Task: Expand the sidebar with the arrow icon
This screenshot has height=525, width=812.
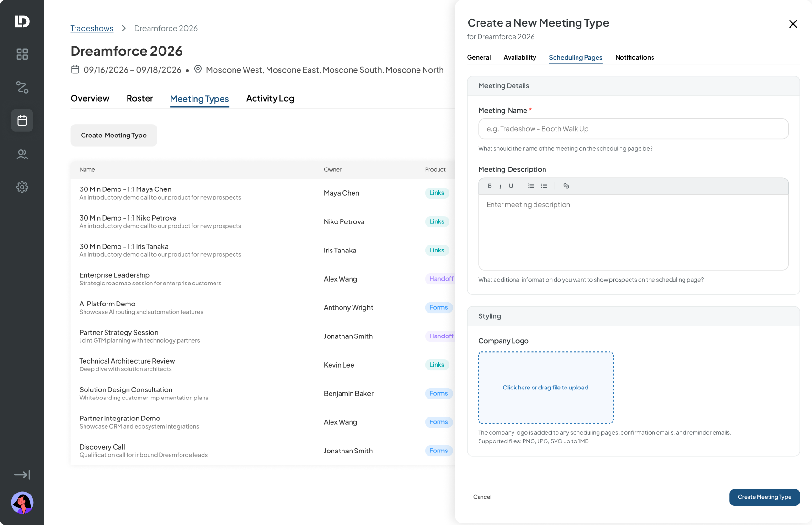Action: pos(22,474)
